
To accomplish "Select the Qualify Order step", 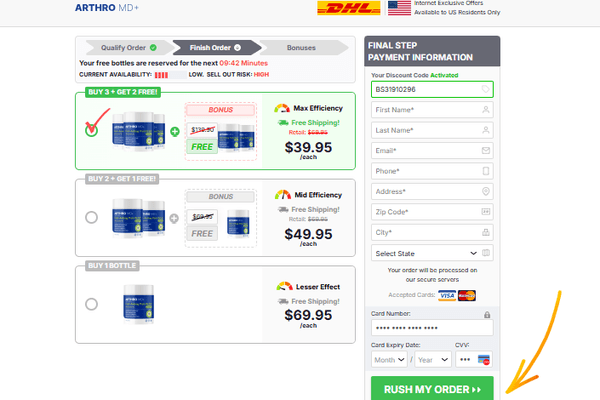I will click(x=128, y=48).
